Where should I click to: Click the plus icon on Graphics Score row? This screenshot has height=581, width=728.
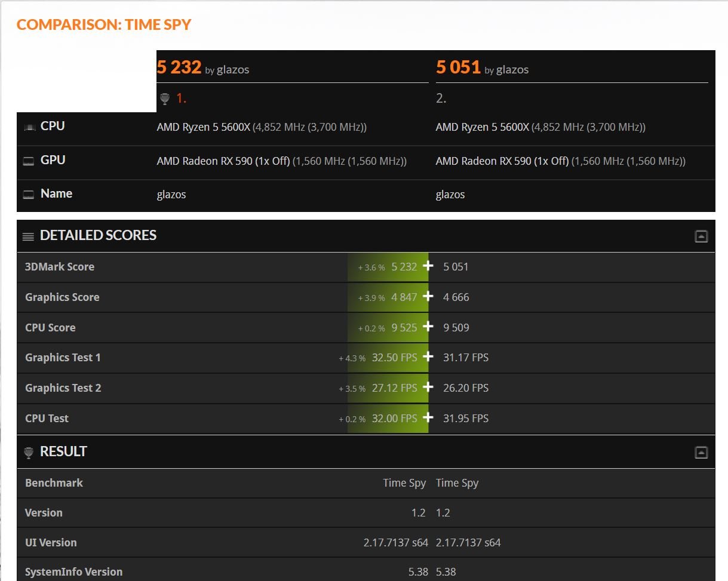click(x=428, y=296)
